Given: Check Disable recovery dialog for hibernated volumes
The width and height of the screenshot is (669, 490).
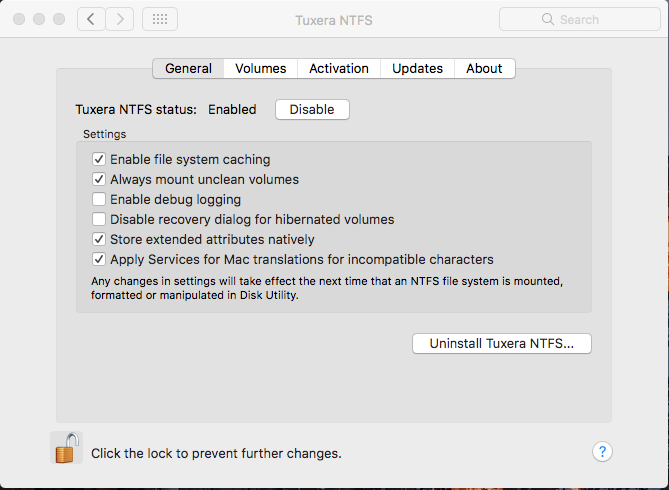Looking at the screenshot, I should click(x=99, y=219).
